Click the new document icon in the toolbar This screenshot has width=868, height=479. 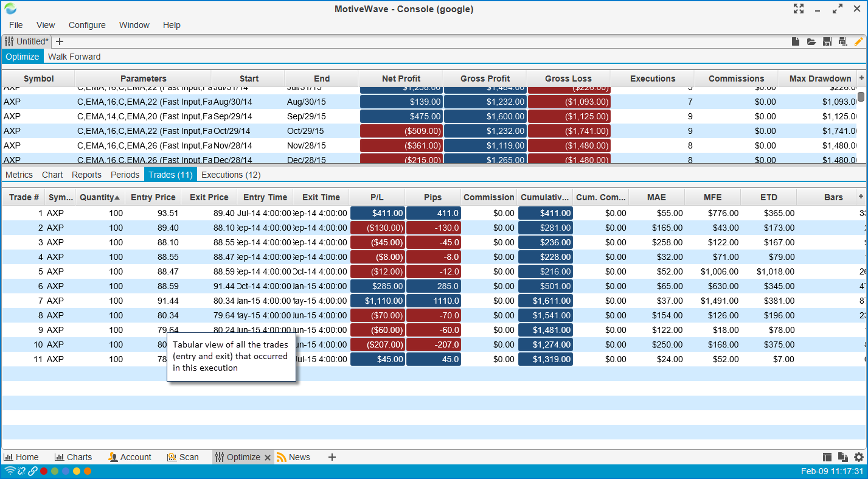point(795,41)
